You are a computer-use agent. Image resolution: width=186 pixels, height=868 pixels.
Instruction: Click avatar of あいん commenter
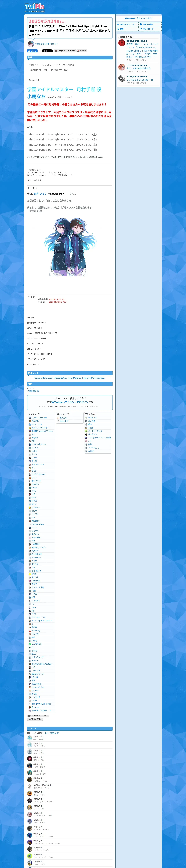(x=30, y=745)
